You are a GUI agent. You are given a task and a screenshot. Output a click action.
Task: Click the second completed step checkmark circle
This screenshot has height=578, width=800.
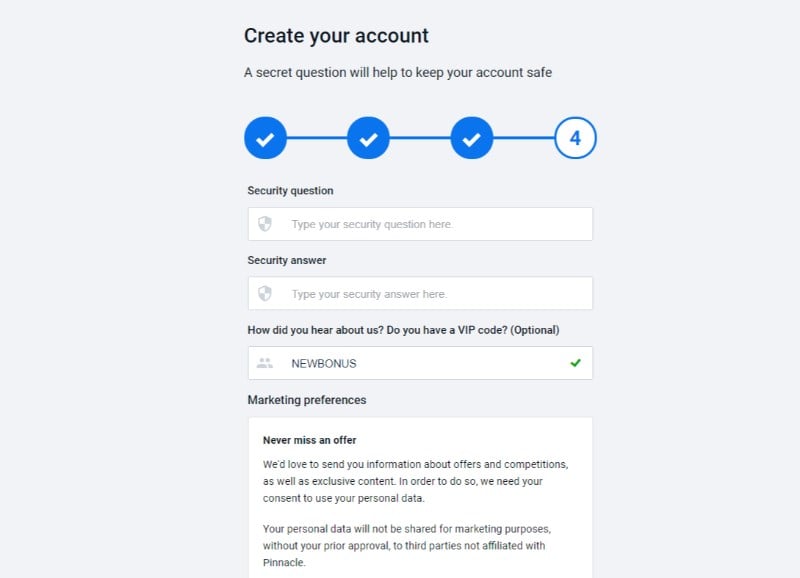tap(368, 138)
